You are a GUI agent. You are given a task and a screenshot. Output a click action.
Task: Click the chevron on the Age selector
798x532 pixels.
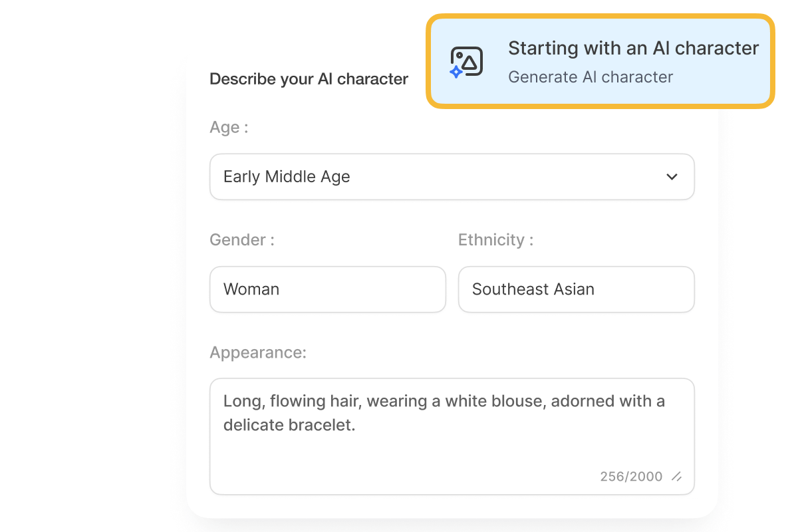[x=672, y=177]
